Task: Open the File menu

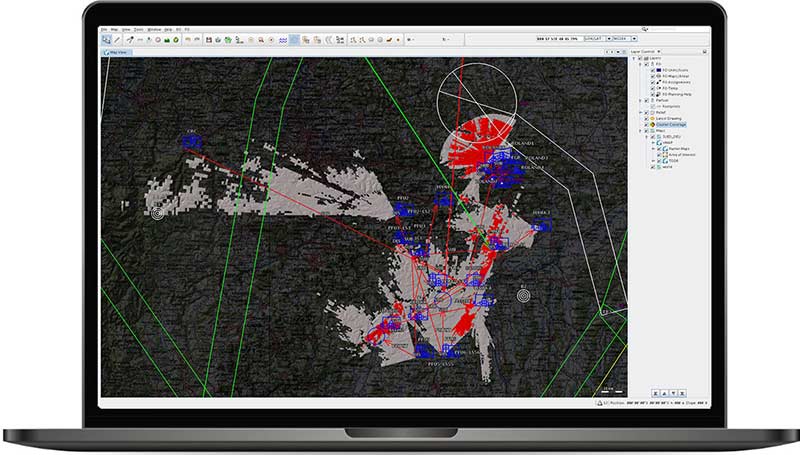Action: point(104,30)
